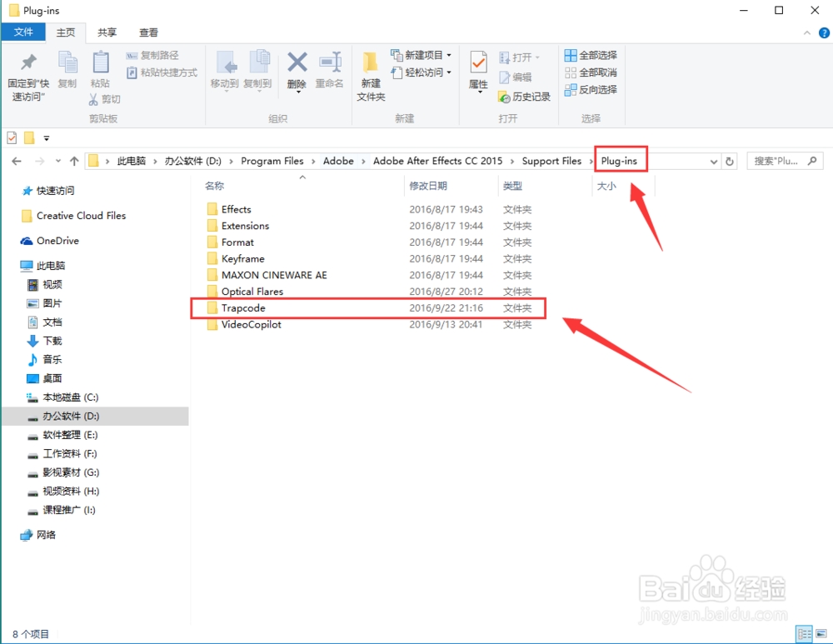The image size is (833, 644).
Task: Click the Up one level arrow
Action: (x=74, y=161)
